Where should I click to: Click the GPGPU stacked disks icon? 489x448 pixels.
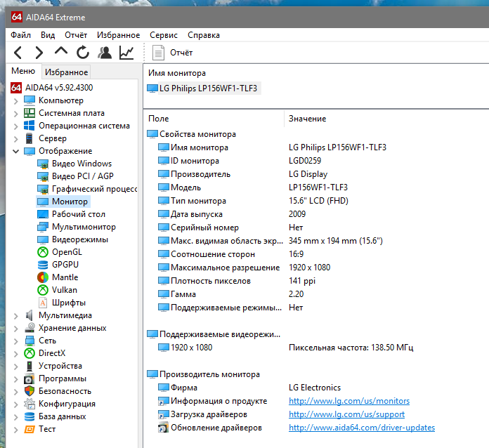pos(43,265)
